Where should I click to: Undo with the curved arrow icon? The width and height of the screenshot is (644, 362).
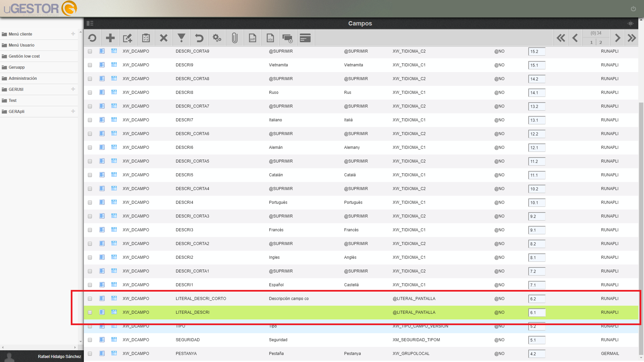[x=199, y=38]
